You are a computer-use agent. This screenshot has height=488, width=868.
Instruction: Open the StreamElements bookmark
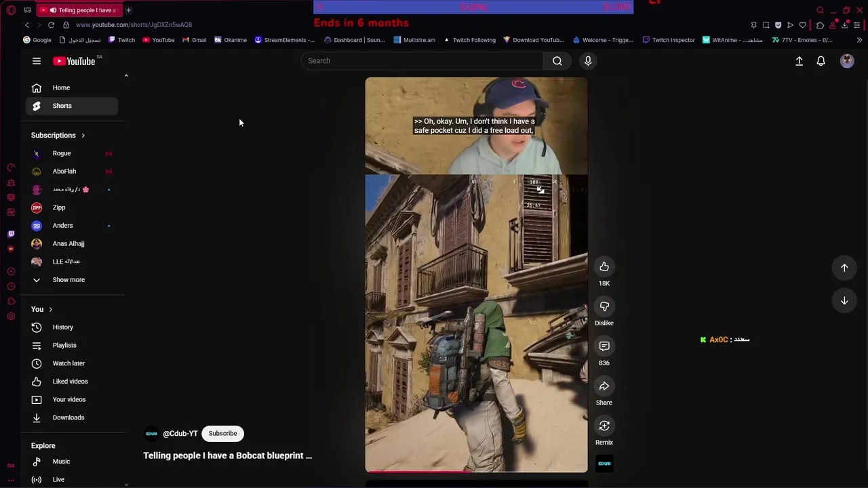tap(284, 40)
